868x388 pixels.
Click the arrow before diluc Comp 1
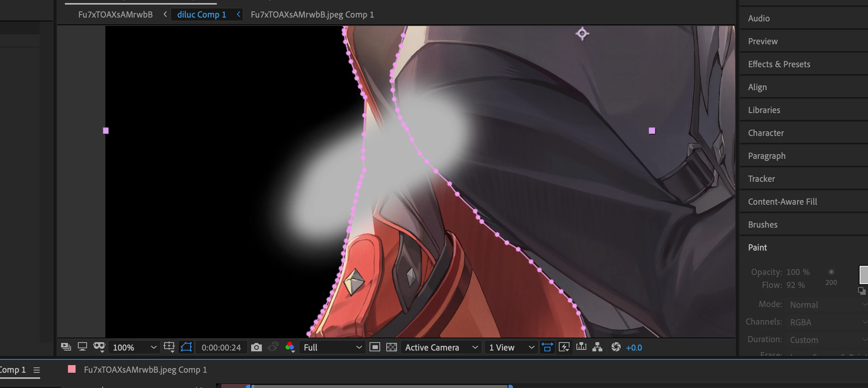pos(165,14)
